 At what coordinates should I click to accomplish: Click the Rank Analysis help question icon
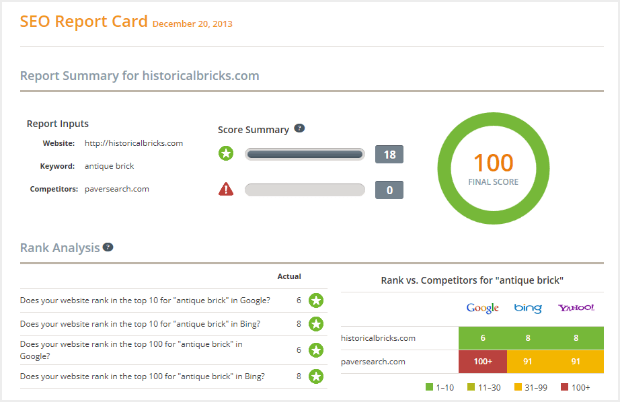coord(108,247)
